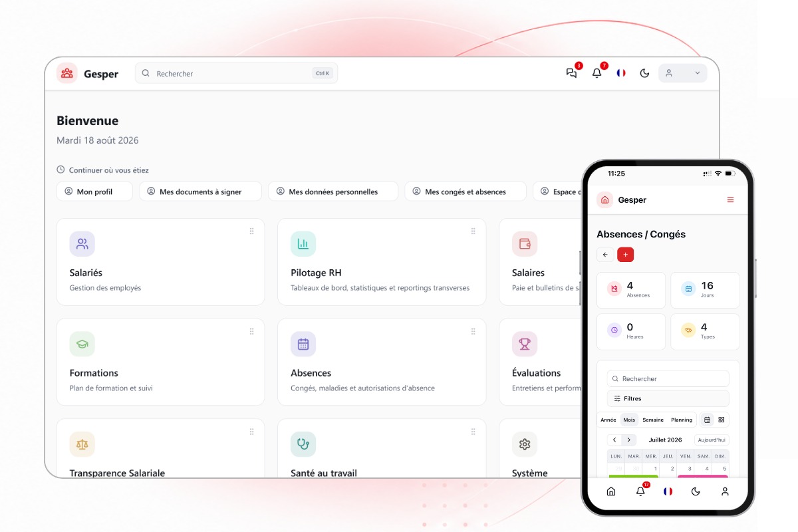Focus the Rechercher search field on desktop

pos(236,73)
